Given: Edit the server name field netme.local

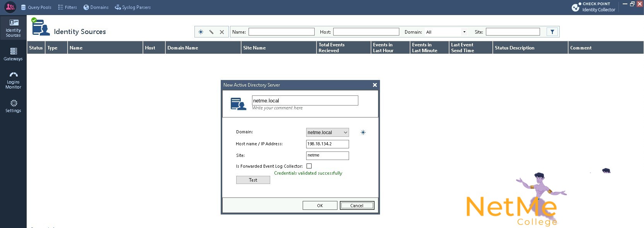Looking at the screenshot, I should (305, 100).
